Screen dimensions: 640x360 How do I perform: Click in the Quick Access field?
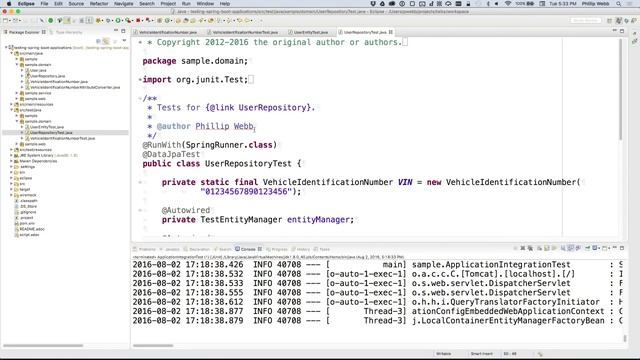(x=586, y=20)
